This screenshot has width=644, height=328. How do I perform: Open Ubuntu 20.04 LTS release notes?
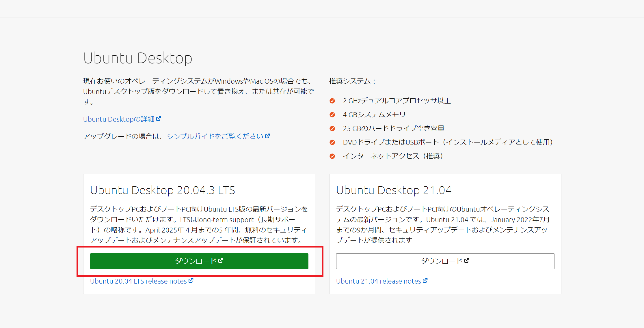pyautogui.click(x=138, y=281)
